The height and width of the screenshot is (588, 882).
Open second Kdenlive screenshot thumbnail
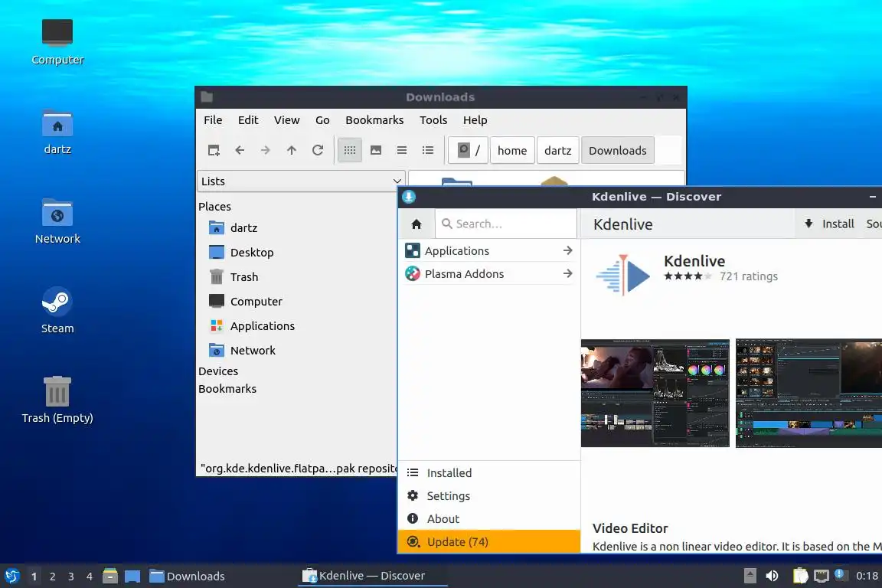point(808,393)
